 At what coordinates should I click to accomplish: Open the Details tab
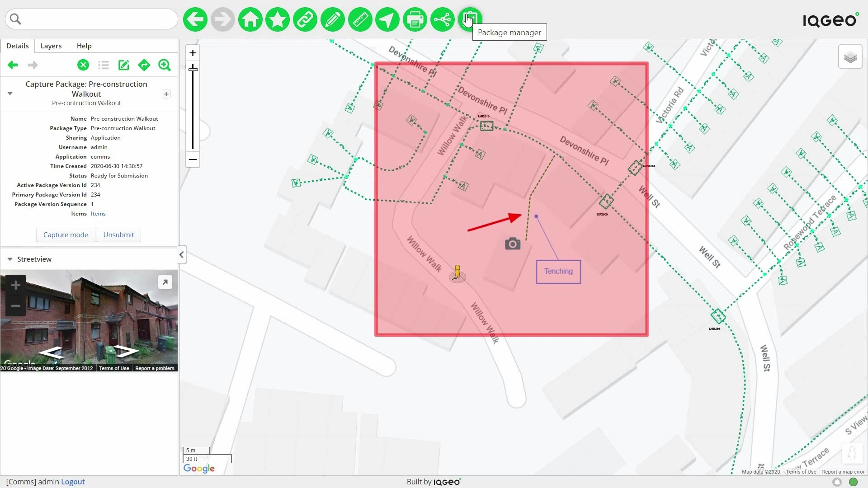pyautogui.click(x=17, y=46)
